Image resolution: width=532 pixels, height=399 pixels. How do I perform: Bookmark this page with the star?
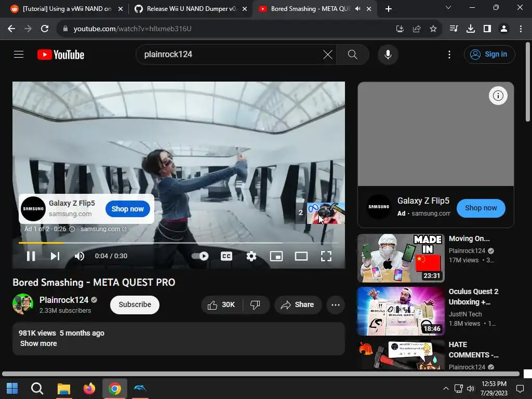click(433, 29)
